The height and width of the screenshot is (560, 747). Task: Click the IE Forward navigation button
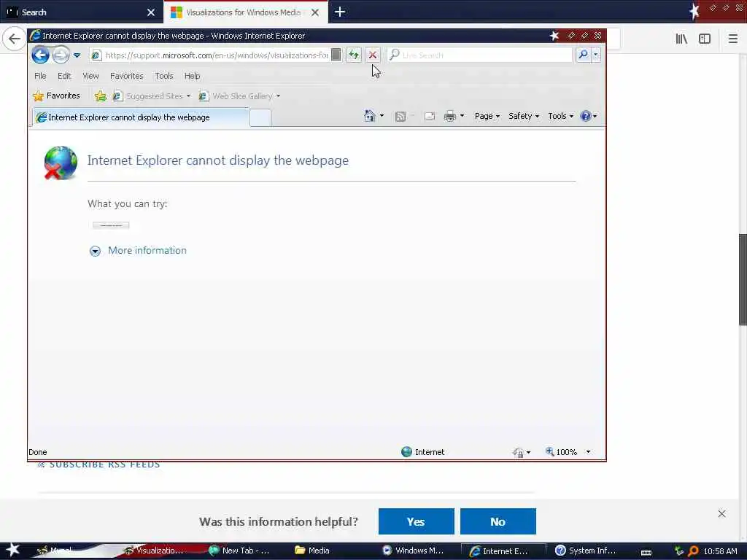click(x=61, y=55)
